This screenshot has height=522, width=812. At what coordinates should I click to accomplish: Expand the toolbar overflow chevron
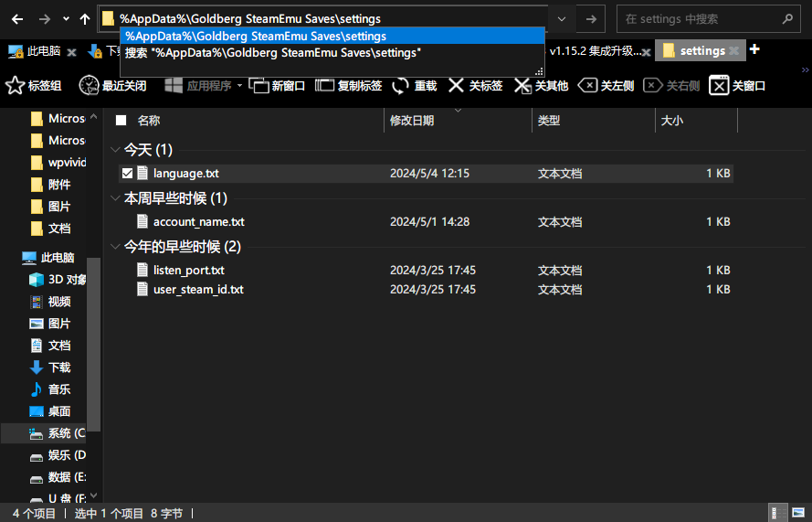click(x=805, y=69)
